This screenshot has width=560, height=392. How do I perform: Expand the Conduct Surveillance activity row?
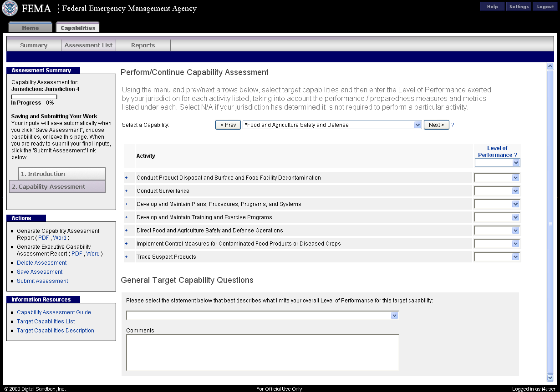[127, 191]
